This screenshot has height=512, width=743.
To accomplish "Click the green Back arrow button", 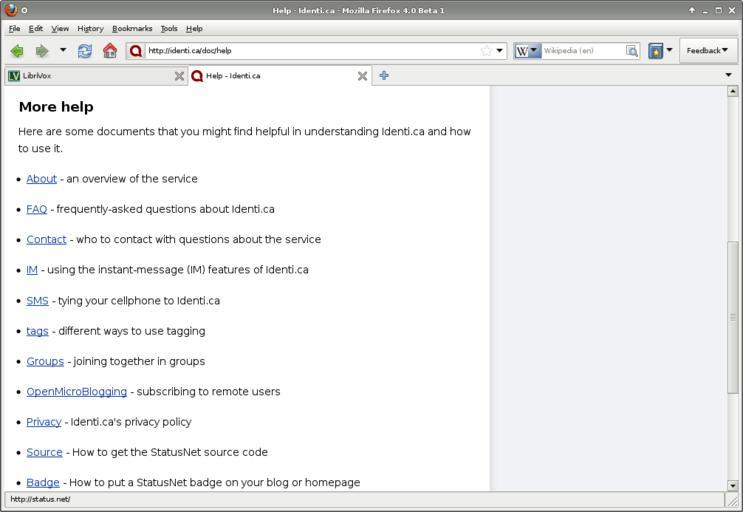I will 17,51.
